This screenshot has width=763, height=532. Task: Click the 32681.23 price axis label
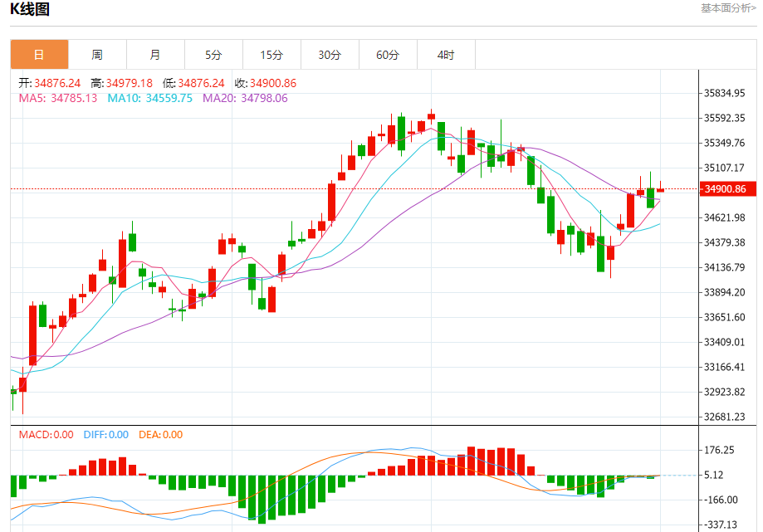click(x=725, y=417)
